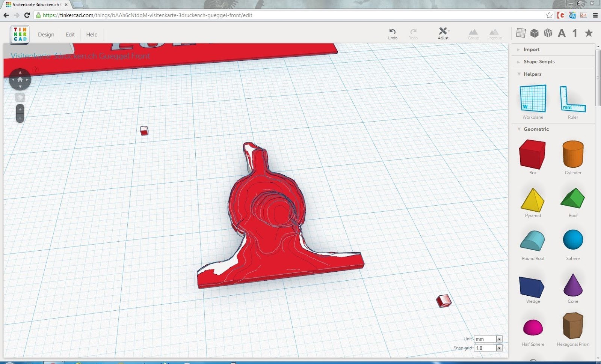The height and width of the screenshot is (364, 601).
Task: Select the small red cube near the bottom right
Action: [444, 301]
